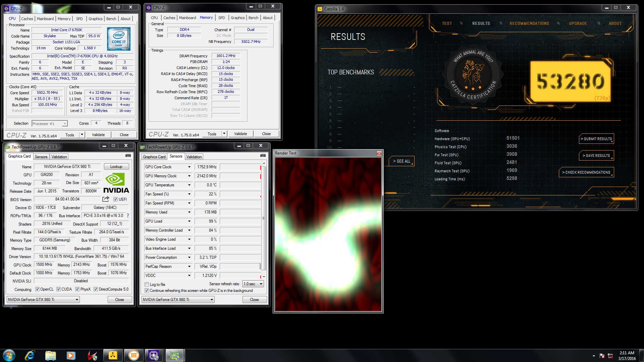Open the network disconnected tray icon
The width and height of the screenshot is (644, 362).
click(x=610, y=356)
